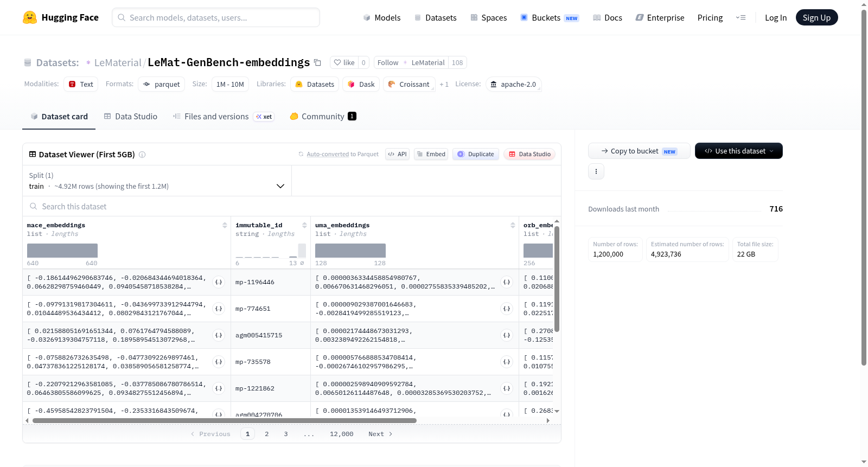Viewport: 868px width, 467px height.
Task: Expand mace_embeddings JSON for row mp-1221862
Action: [219, 388]
